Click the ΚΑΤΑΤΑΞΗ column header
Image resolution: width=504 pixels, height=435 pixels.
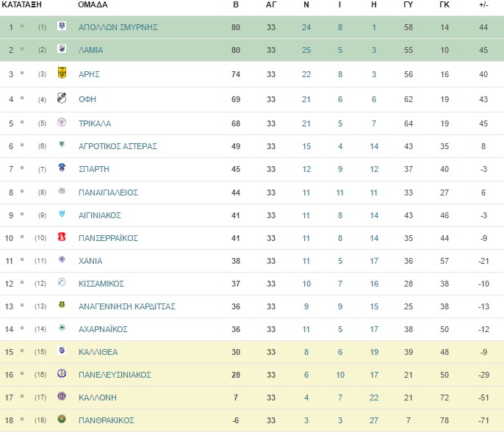pyautogui.click(x=21, y=4)
